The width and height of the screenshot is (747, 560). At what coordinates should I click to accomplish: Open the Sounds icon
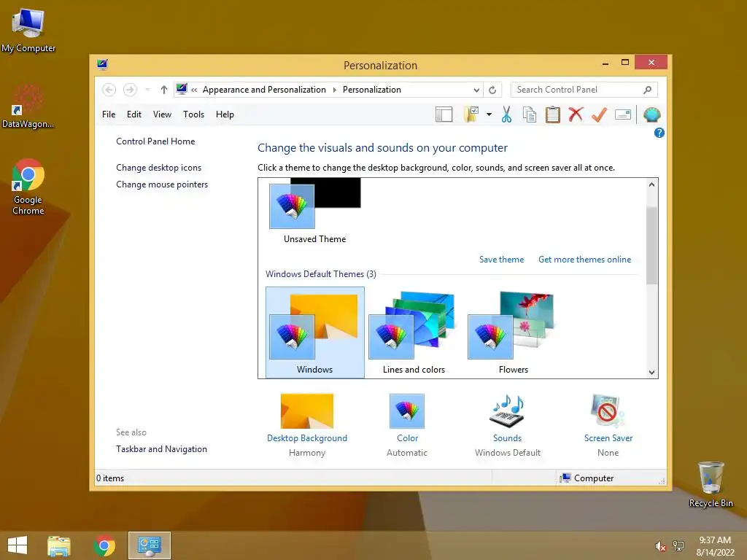(x=508, y=411)
